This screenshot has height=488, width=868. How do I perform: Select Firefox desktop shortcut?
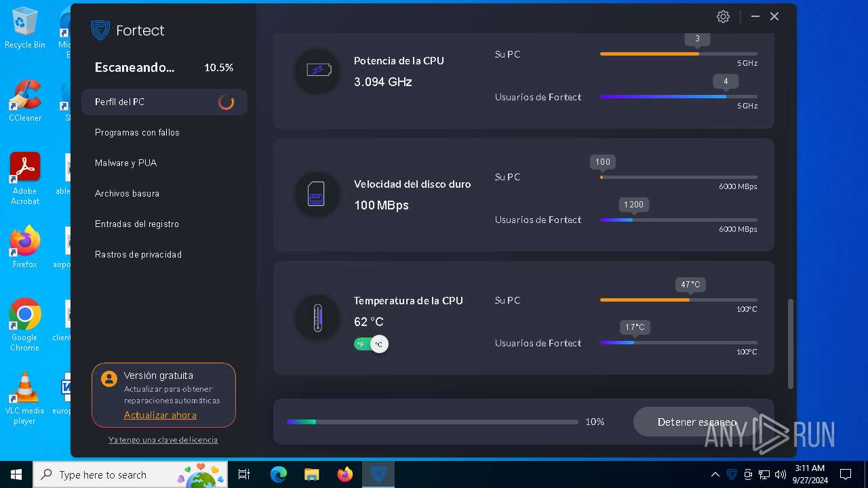tap(24, 247)
